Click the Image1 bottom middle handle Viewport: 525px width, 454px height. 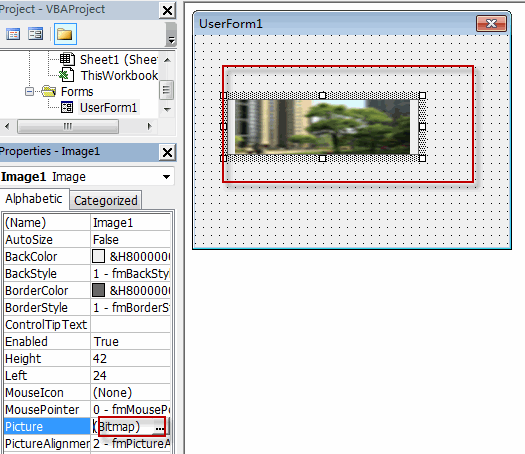pyautogui.click(x=322, y=158)
